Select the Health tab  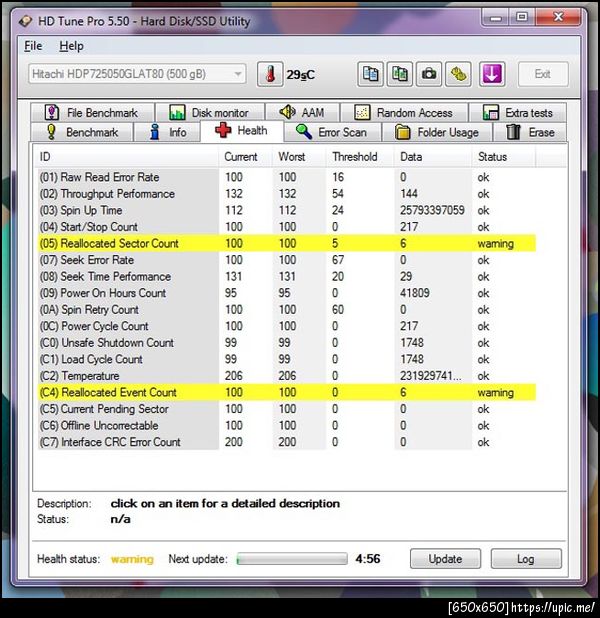(x=242, y=131)
